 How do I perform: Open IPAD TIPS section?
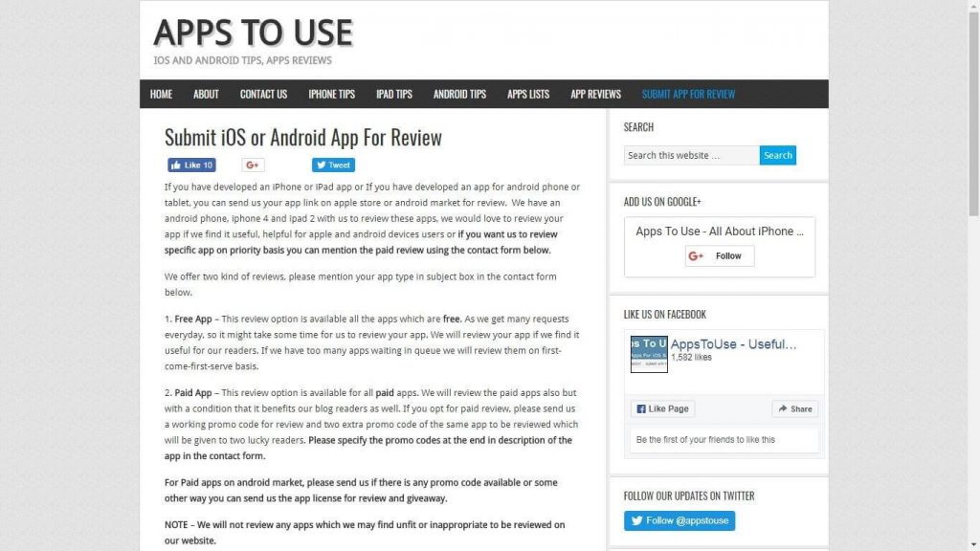tap(393, 94)
